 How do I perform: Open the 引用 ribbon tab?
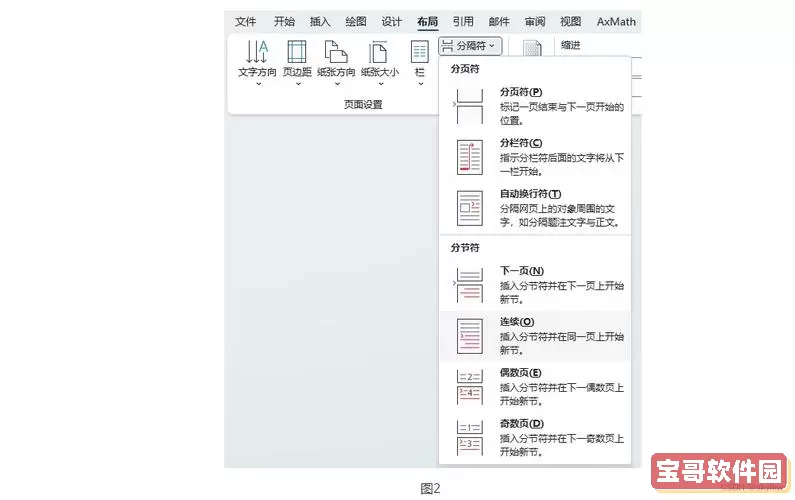[x=463, y=22]
